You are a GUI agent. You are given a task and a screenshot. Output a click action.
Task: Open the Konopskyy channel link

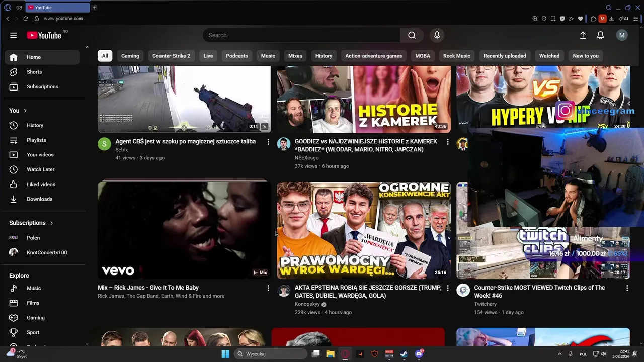(x=307, y=304)
